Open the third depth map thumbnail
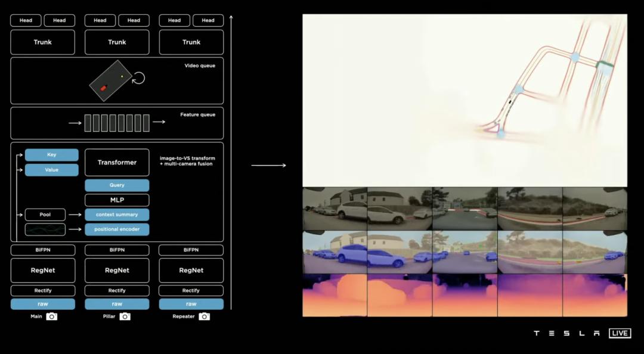The image size is (644, 354). [x=465, y=295]
